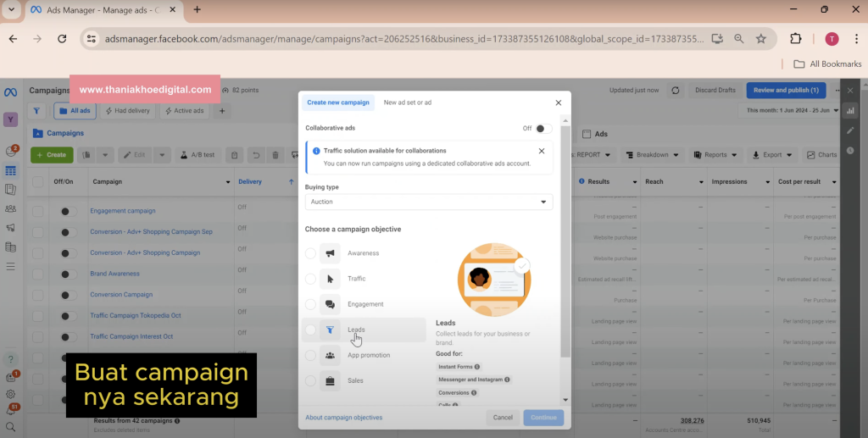The width and height of the screenshot is (868, 438).
Task: Select the Sales objective radio button
Action: [x=310, y=380]
